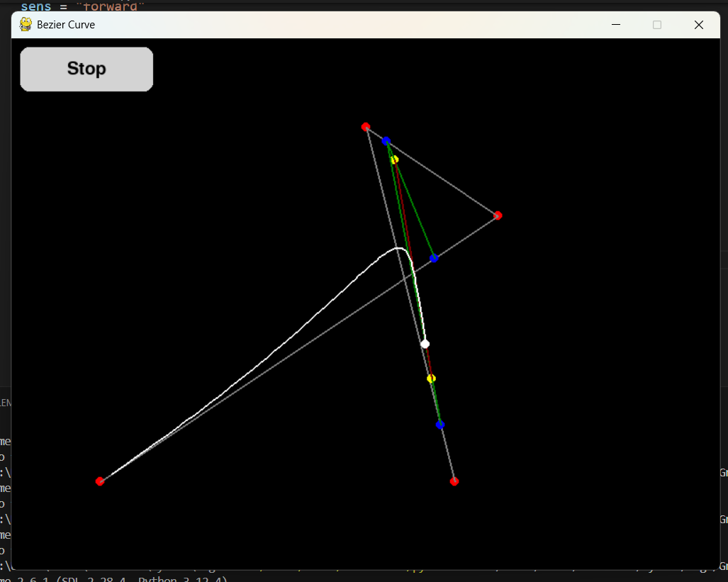Click the lower yellow interpolation point
The image size is (728, 582).
coord(431,379)
